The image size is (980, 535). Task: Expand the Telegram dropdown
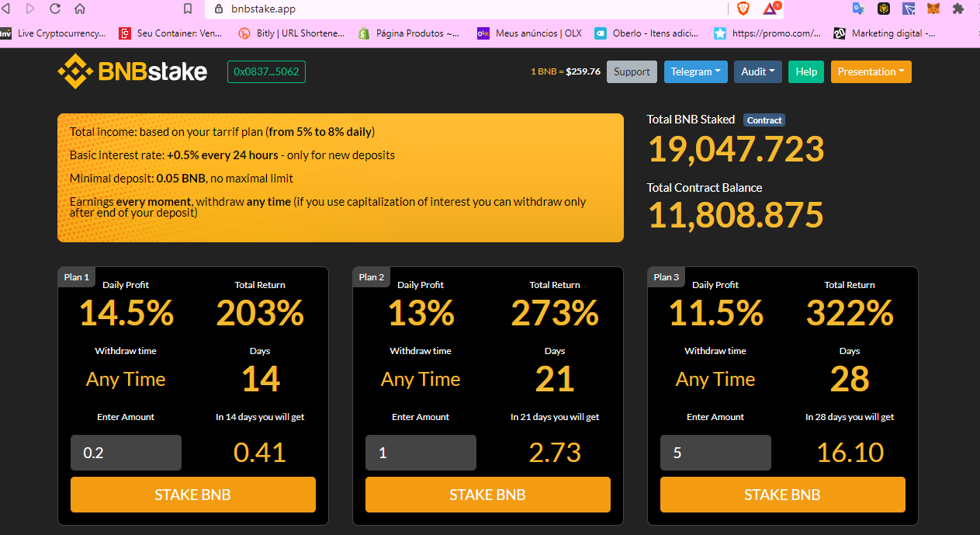pos(696,71)
